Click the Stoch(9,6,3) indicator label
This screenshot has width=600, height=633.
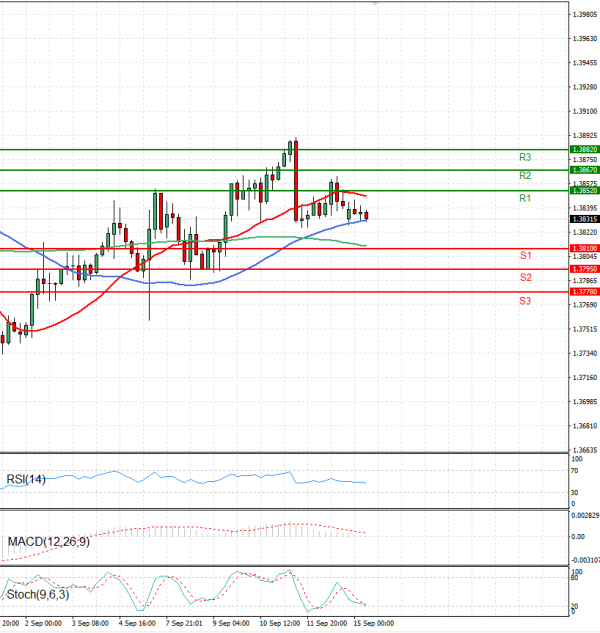point(38,595)
